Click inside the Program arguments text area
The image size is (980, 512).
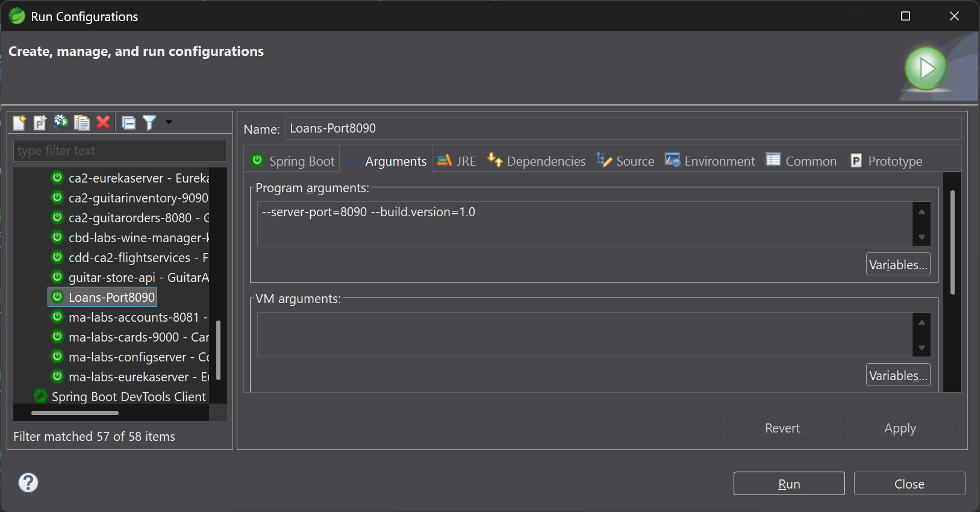pyautogui.click(x=584, y=223)
